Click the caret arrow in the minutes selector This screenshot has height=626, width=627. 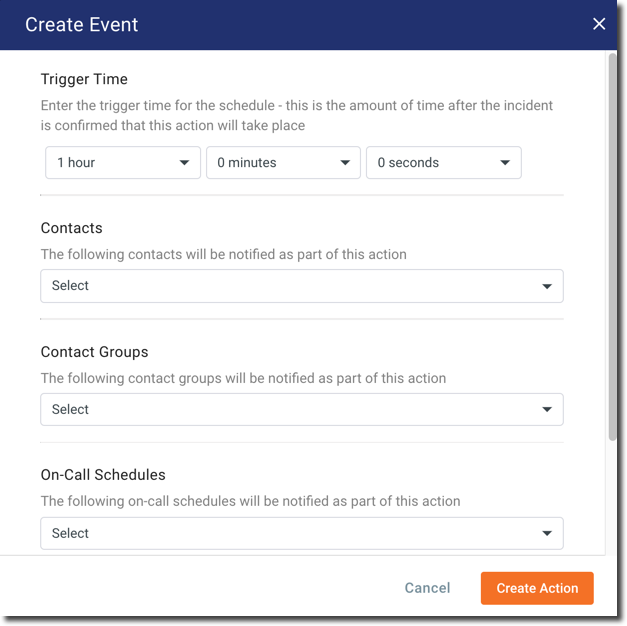[x=345, y=163]
